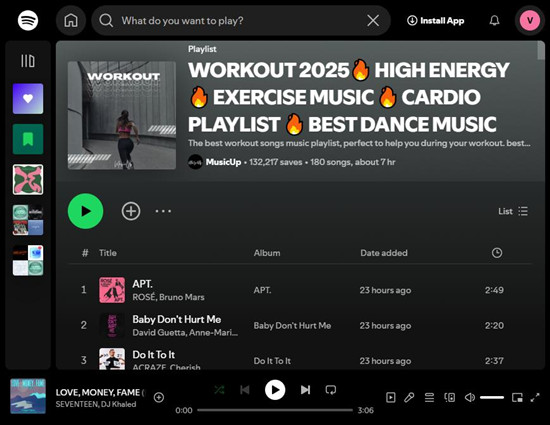Select the track APT. title
This screenshot has width=550, height=425.
[x=142, y=284]
